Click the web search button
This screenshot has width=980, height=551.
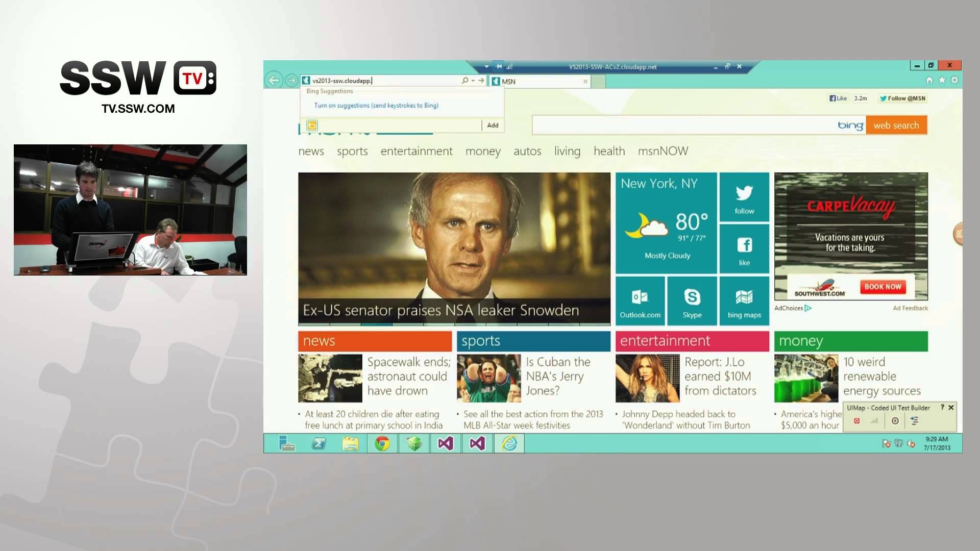[896, 126]
